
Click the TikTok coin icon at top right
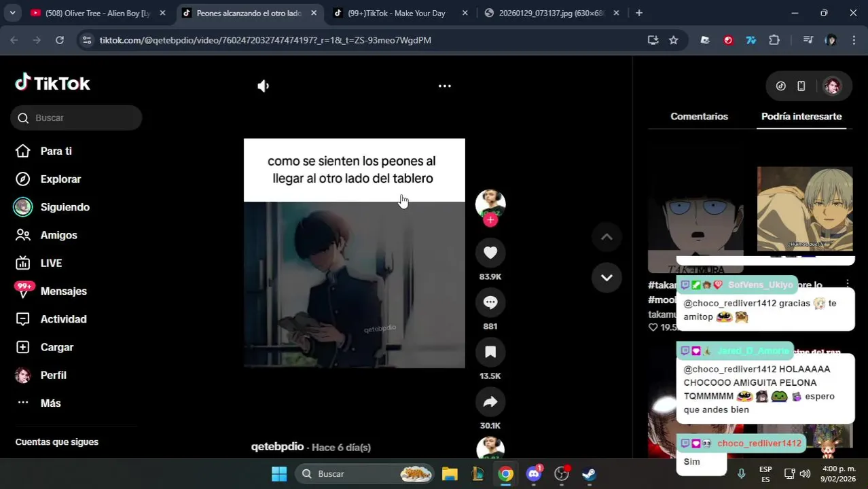pyautogui.click(x=781, y=86)
